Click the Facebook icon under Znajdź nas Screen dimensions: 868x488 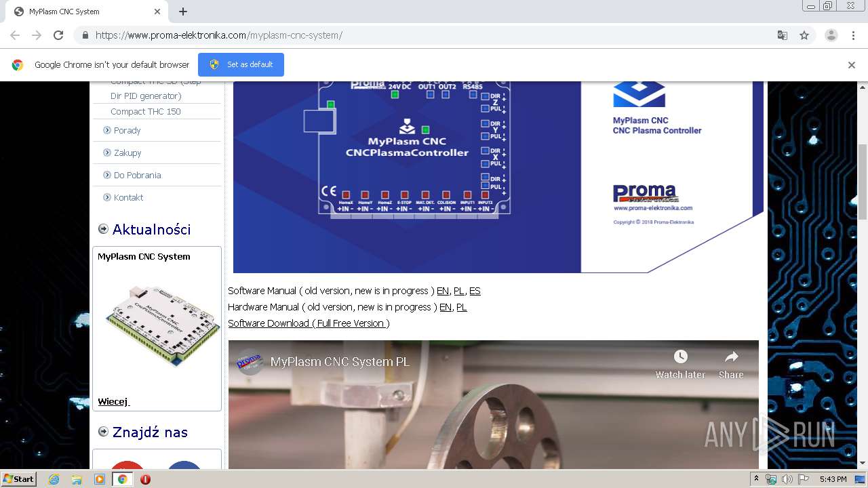click(184, 465)
